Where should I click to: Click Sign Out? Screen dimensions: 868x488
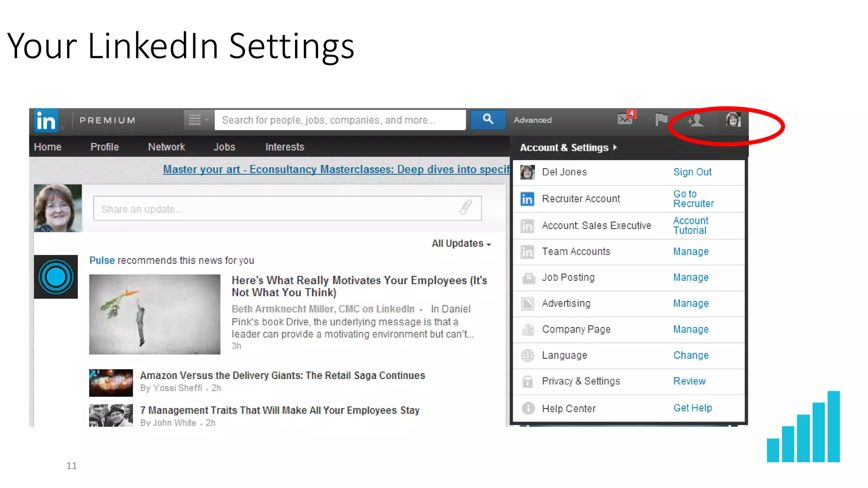point(693,172)
